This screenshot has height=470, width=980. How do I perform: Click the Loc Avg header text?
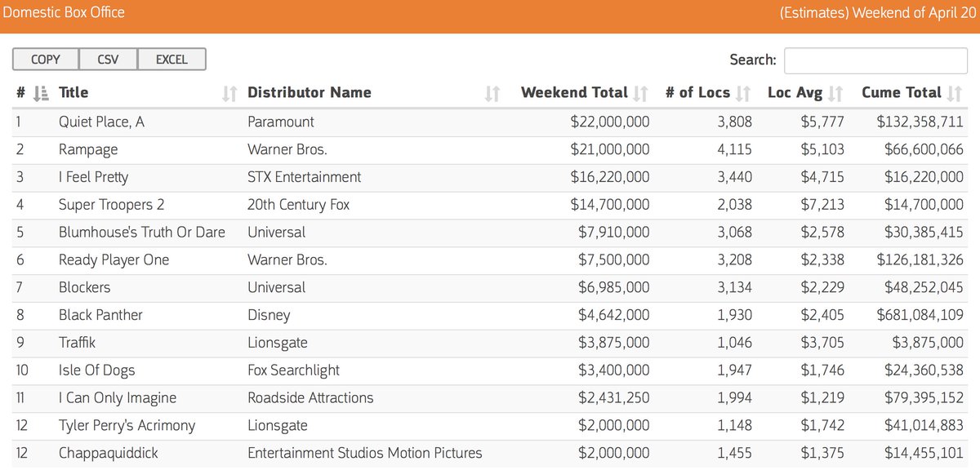(x=795, y=93)
